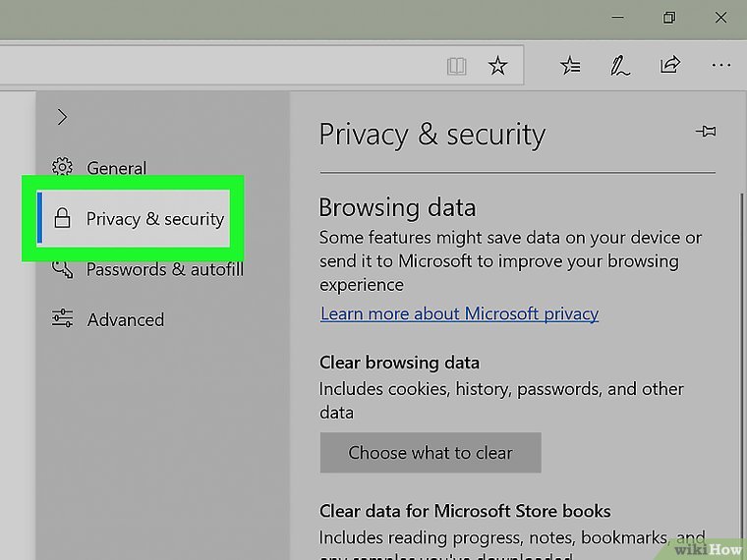Open the General settings tab
Image resolution: width=747 pixels, height=560 pixels.
pyautogui.click(x=116, y=168)
